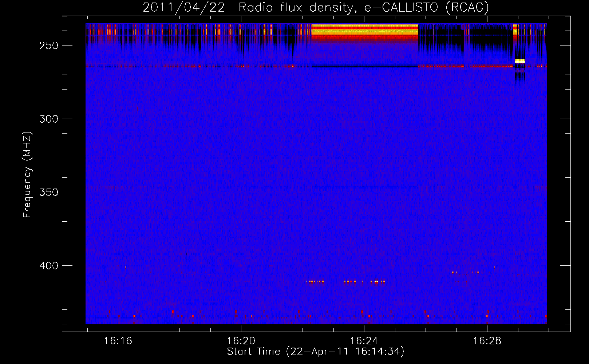Click the plot title 'Radio flux density, e-CALLISTO (RCAG)'

(x=363, y=7)
